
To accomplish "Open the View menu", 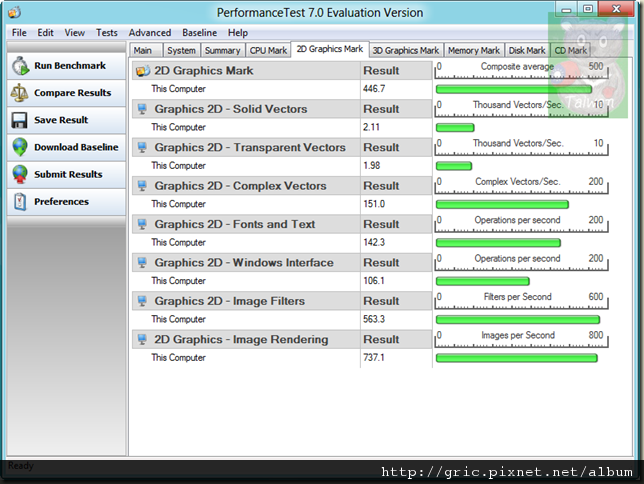I will click(x=74, y=33).
